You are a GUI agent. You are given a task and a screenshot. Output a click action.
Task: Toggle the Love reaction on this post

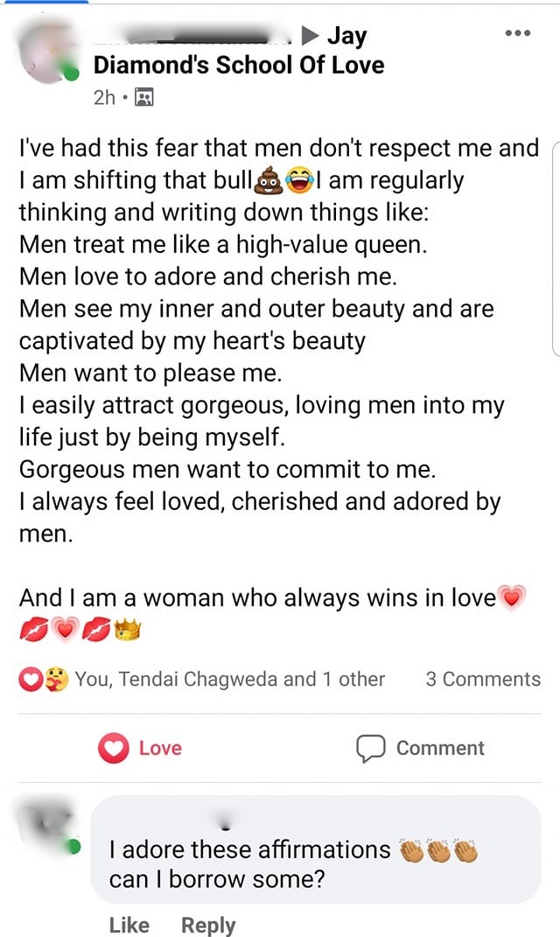coord(140,748)
